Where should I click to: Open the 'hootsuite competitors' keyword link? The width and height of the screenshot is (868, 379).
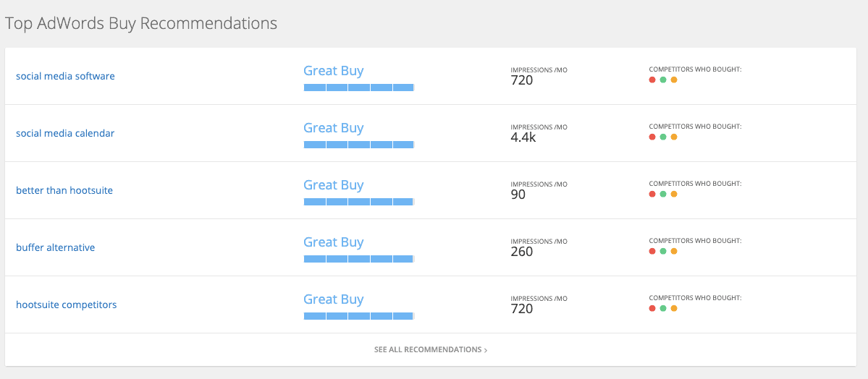click(67, 305)
